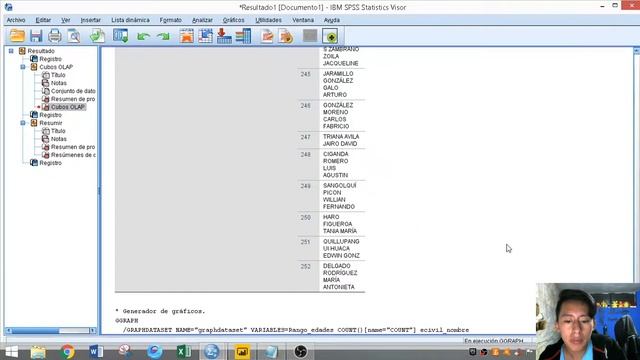This screenshot has height=360, width=640.
Task: Save the output with the floppy disk icon
Action: click(36, 36)
